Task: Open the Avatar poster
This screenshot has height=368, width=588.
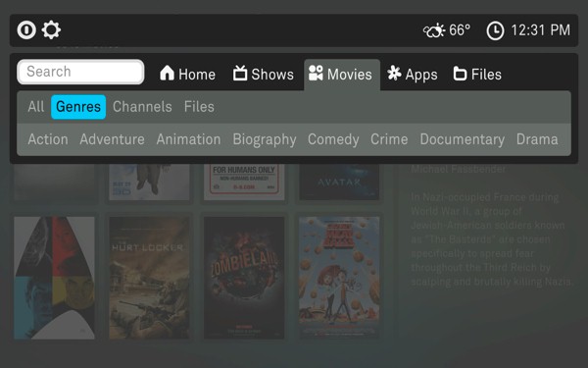Action: point(339,182)
